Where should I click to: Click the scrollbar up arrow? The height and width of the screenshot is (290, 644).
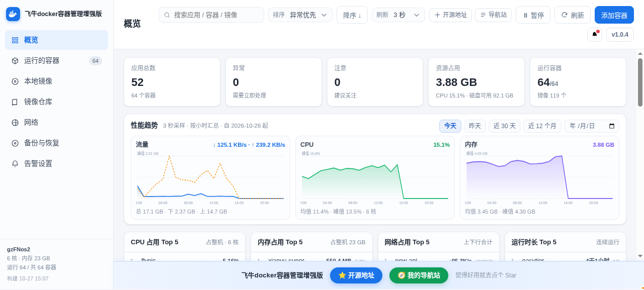click(x=640, y=53)
